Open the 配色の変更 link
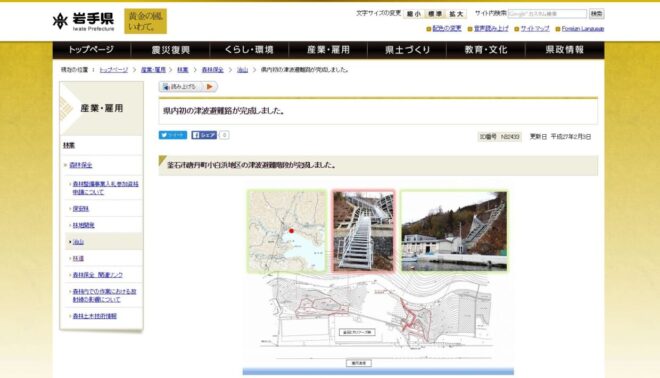The width and height of the screenshot is (660, 378). 447,29
